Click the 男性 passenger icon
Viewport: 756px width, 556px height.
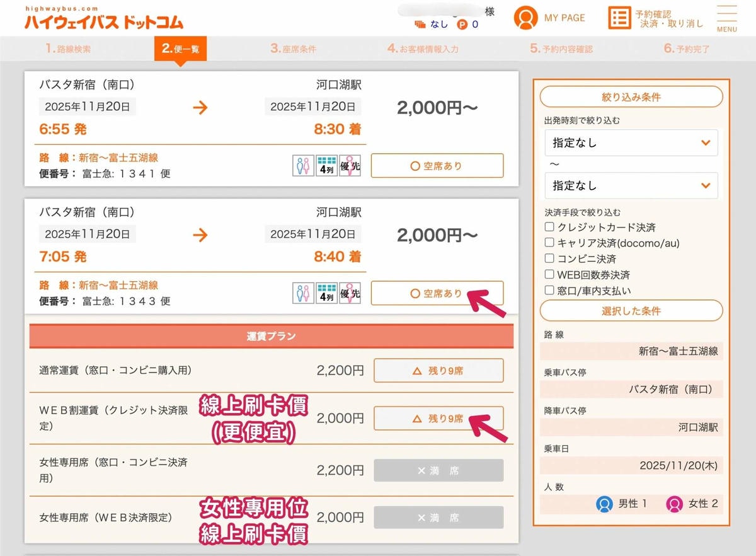click(x=605, y=504)
